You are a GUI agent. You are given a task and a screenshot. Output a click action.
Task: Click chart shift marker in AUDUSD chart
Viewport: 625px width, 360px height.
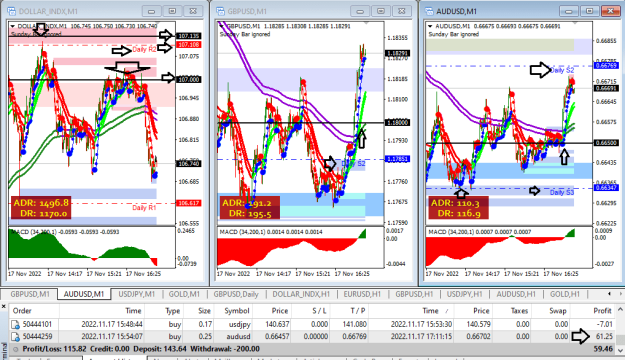575,23
